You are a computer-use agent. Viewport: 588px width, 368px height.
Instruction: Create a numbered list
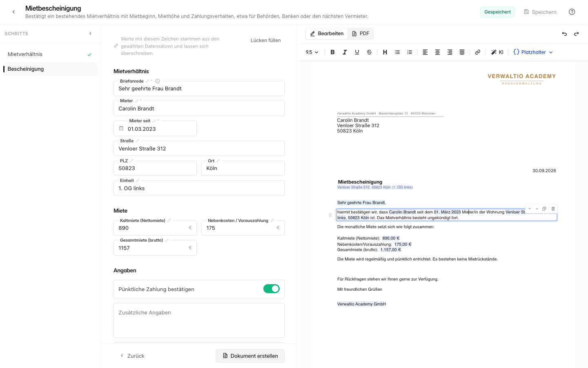(x=410, y=52)
